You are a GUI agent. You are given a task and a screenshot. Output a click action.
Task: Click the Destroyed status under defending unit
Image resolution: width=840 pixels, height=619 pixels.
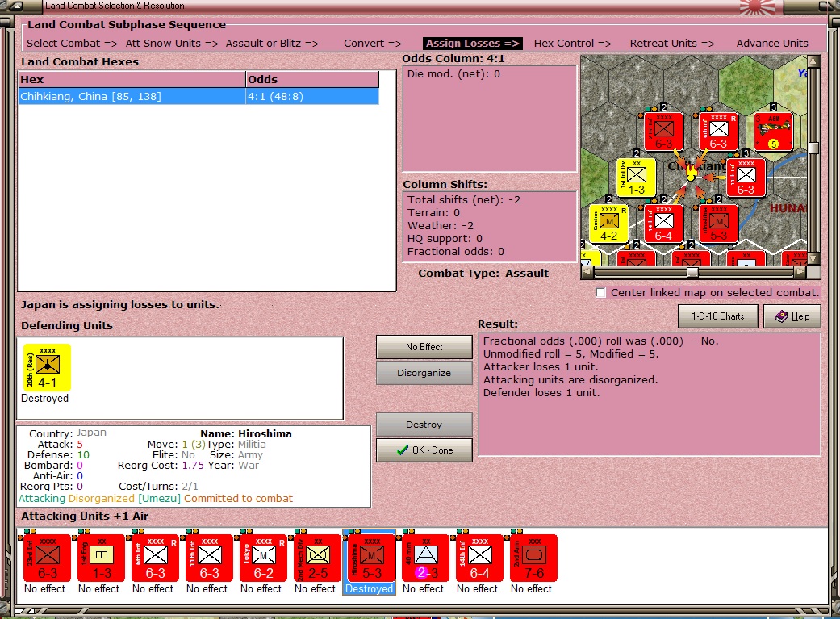click(45, 398)
